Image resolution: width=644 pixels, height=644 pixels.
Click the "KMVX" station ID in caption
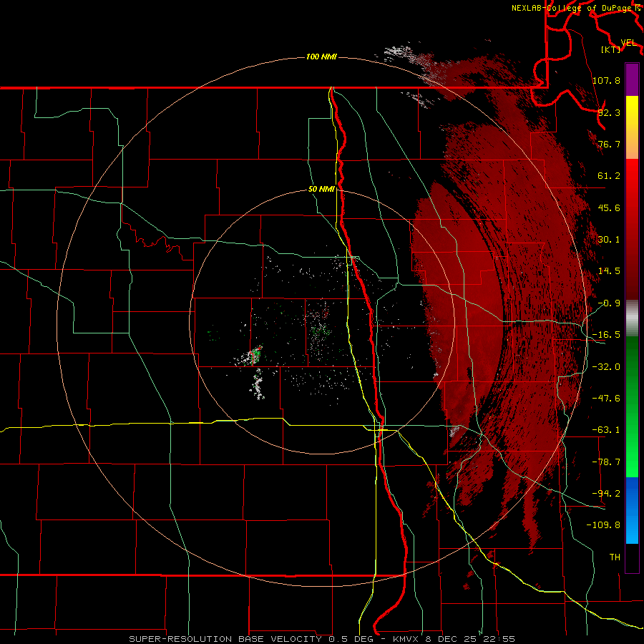(x=406, y=639)
